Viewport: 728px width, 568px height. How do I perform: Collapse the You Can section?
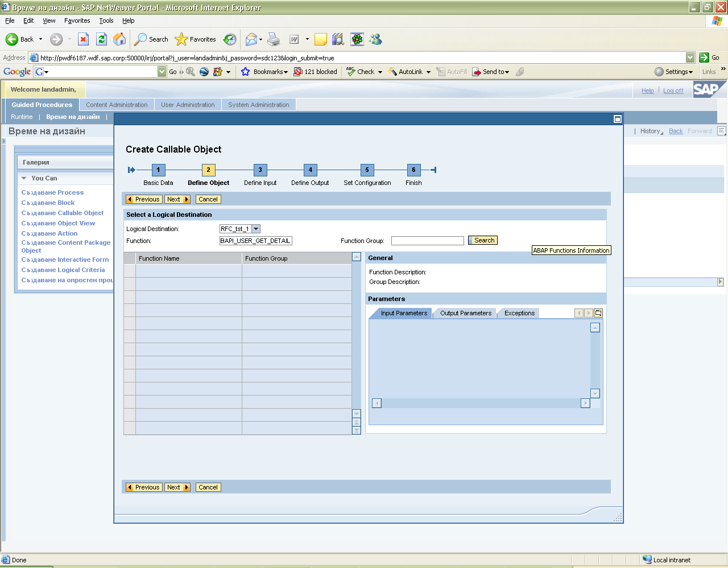coord(24,178)
